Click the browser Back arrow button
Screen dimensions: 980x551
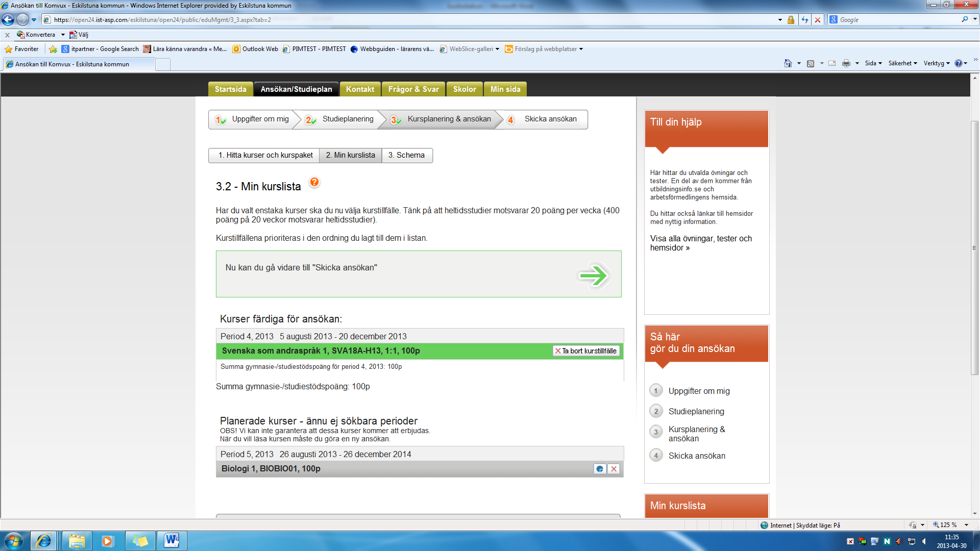tap(8, 19)
